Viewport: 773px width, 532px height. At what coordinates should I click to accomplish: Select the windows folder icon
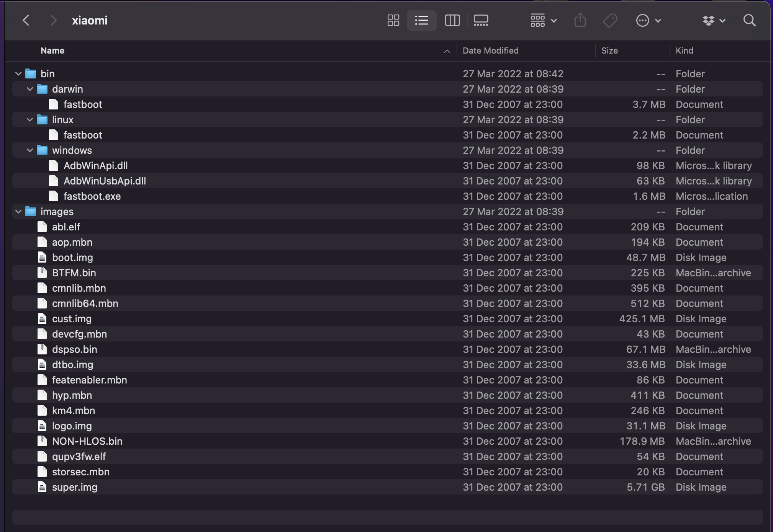click(x=42, y=150)
